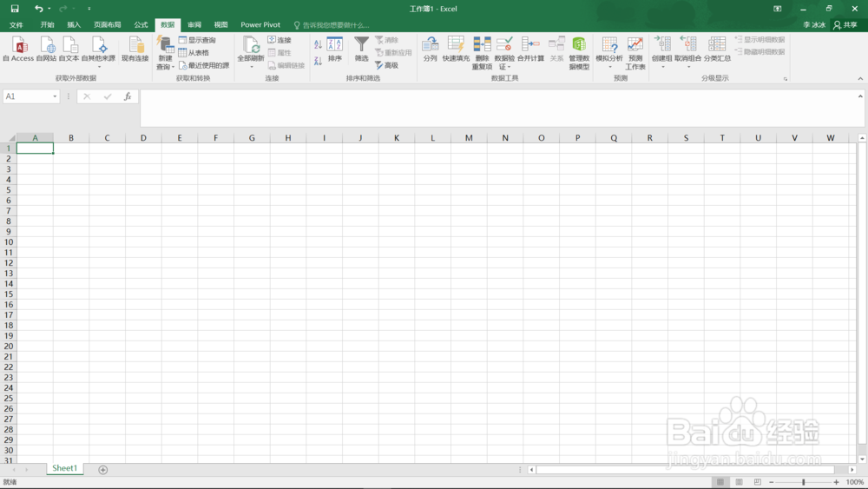Click the zoom in plus button

click(836, 482)
